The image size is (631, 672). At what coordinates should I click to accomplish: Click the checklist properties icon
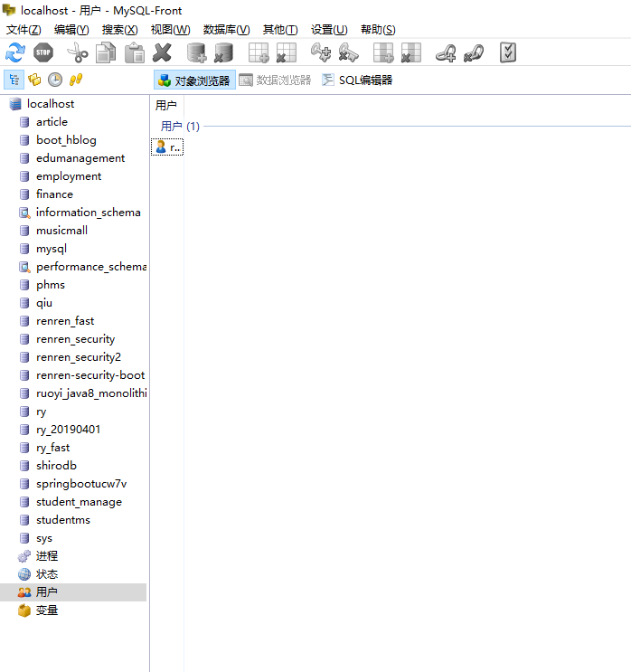[x=508, y=52]
